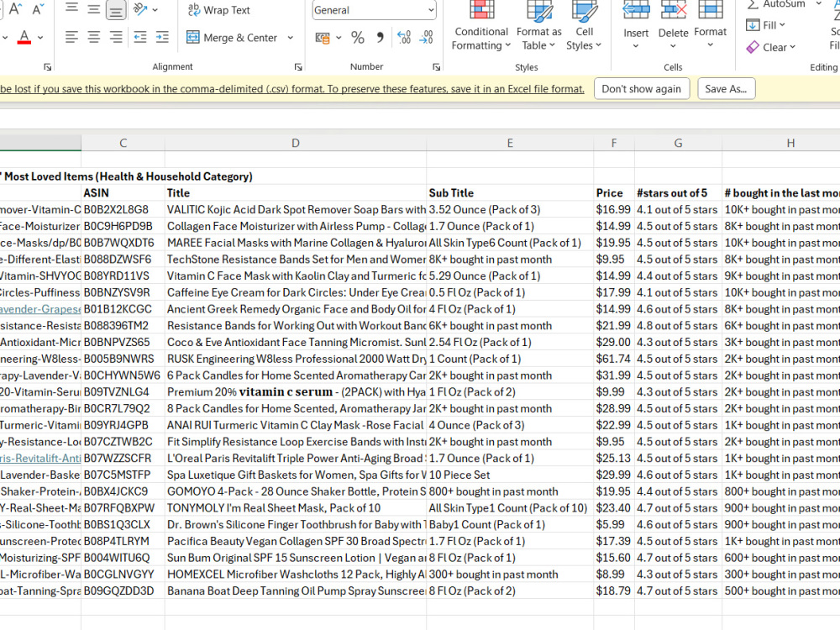Select the Sub Title header cell
The height and width of the screenshot is (630, 840).
click(x=510, y=193)
